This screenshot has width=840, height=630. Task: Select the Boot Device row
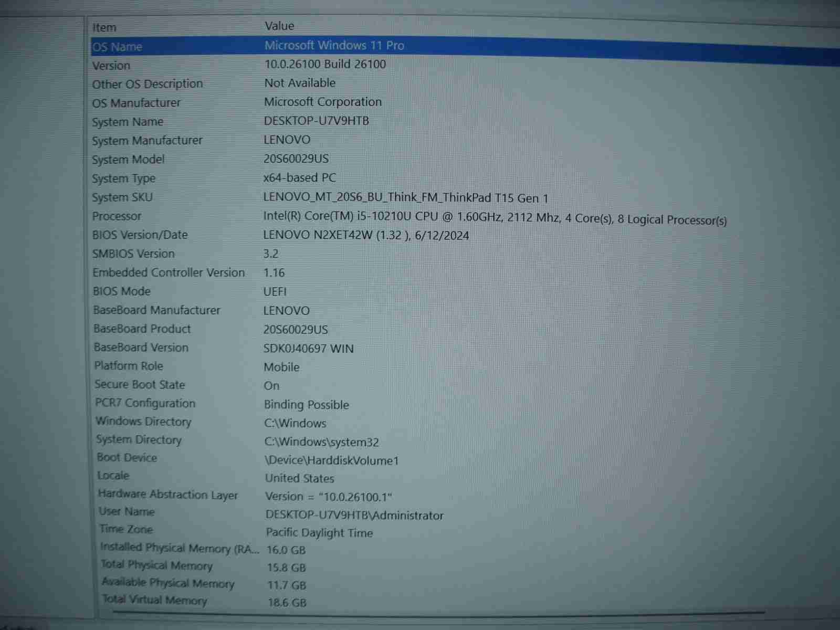click(127, 457)
